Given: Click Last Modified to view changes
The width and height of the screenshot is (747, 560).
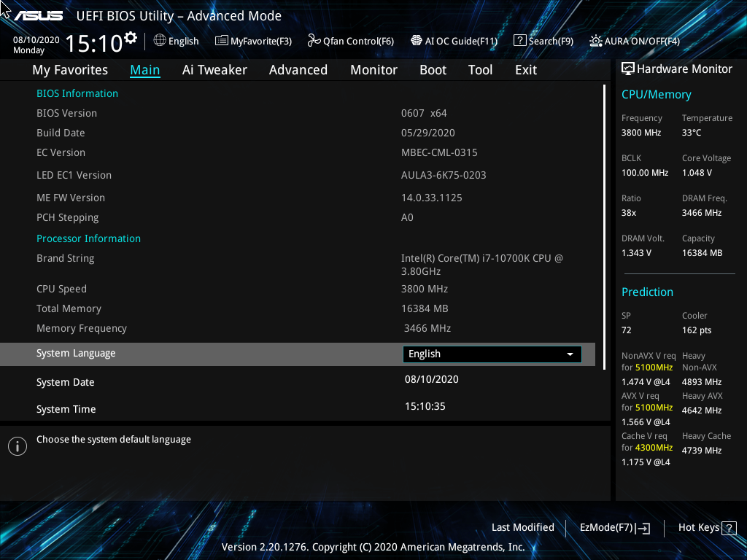Looking at the screenshot, I should tap(523, 527).
